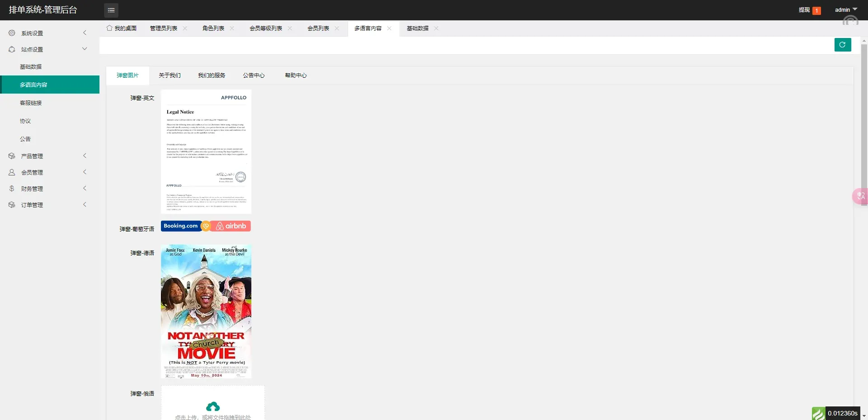This screenshot has width=868, height=420.
Task: Switch to the 关于我们 tab
Action: [170, 76]
